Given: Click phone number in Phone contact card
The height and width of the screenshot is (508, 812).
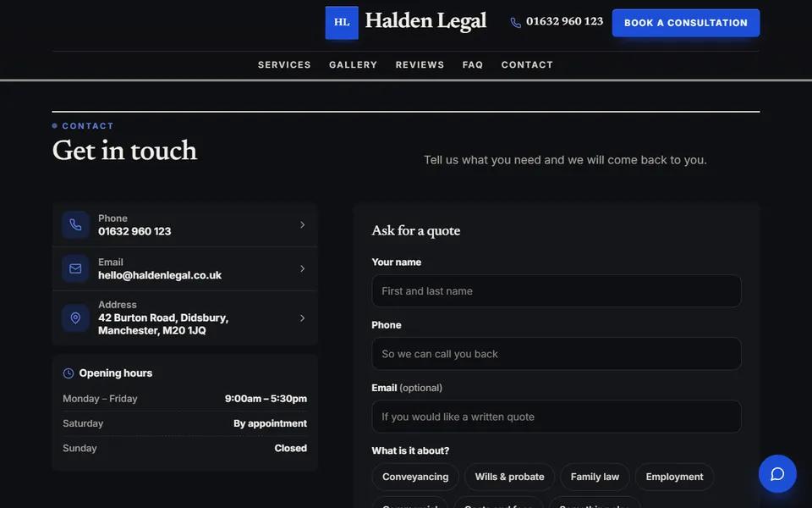Looking at the screenshot, I should pos(134,231).
